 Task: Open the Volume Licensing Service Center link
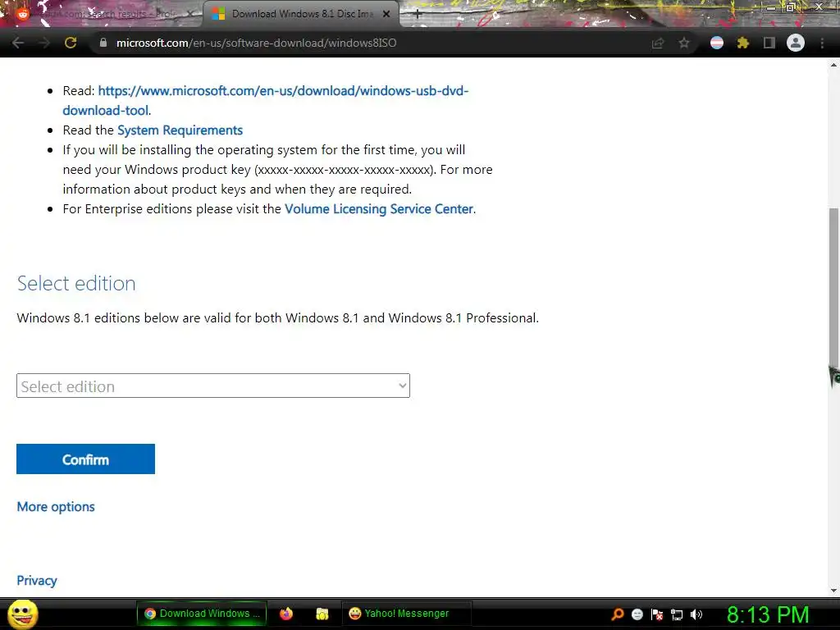pyautogui.click(x=379, y=209)
